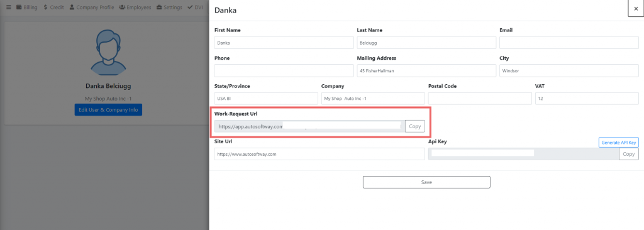The width and height of the screenshot is (644, 230).
Task: Click the Settings briefcase icon
Action: click(159, 8)
